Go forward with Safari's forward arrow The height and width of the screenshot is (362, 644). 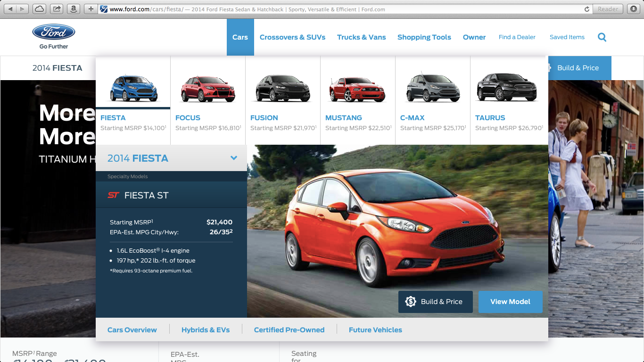(23, 9)
